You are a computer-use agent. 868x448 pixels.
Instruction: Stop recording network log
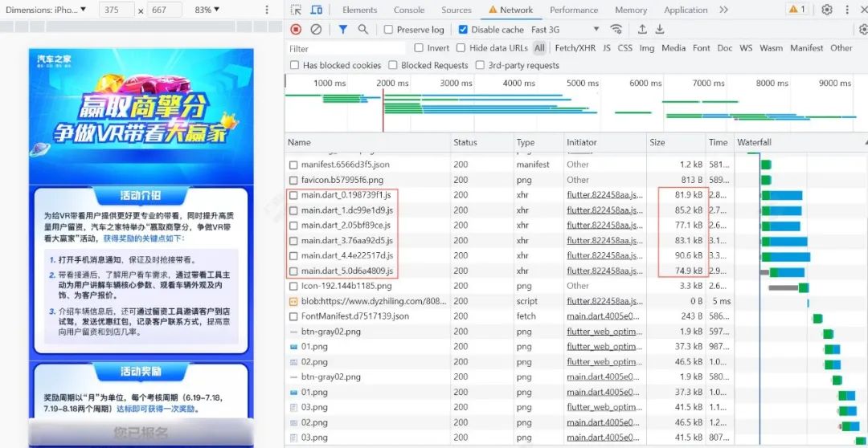pyautogui.click(x=296, y=30)
